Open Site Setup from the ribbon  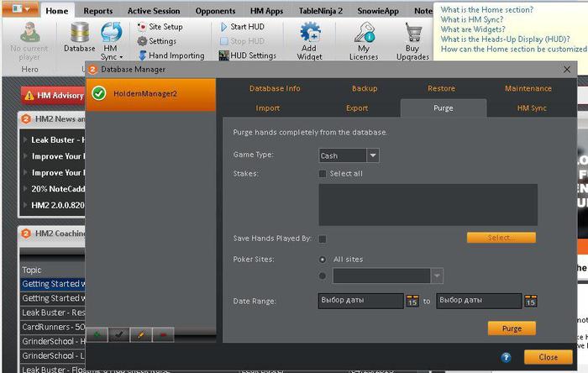point(160,27)
